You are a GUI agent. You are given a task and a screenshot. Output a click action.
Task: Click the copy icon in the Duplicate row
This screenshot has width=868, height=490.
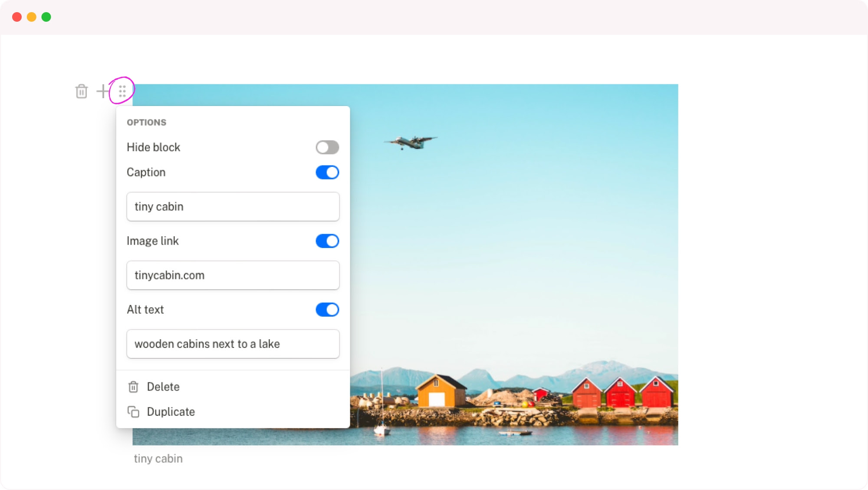tap(133, 412)
